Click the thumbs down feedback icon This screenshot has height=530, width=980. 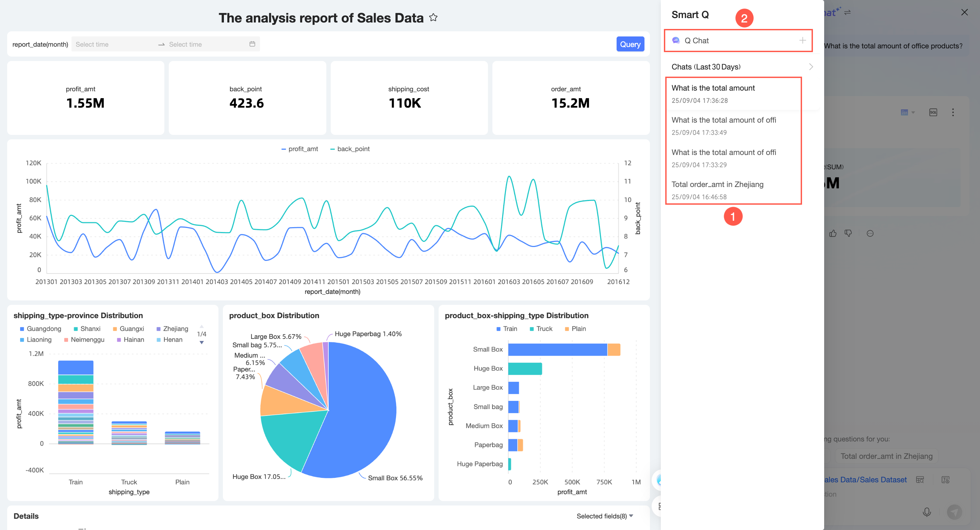click(848, 233)
